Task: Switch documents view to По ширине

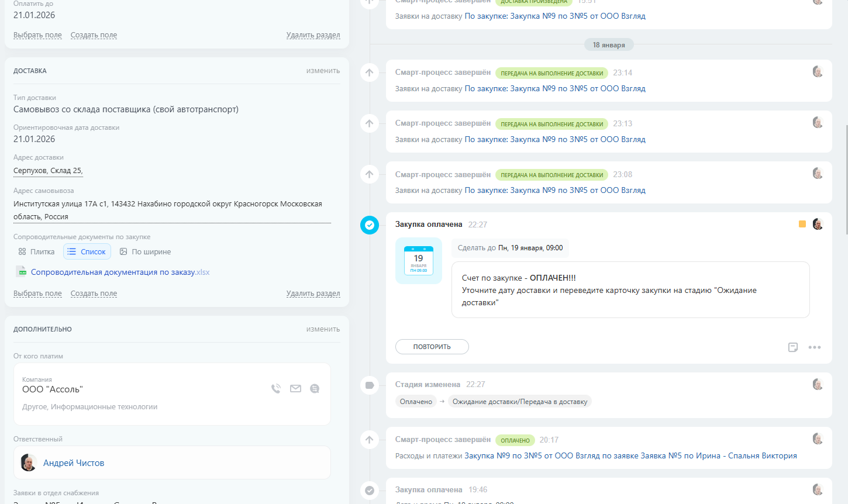Action: [145, 252]
